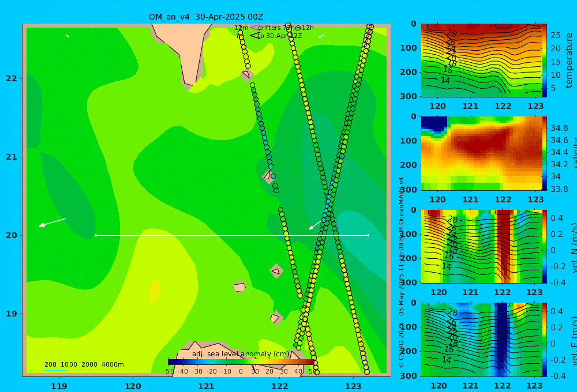This screenshot has height=392, width=577.
Task: Select the island marker near 19.5°N, 122°E
Action: click(x=276, y=271)
